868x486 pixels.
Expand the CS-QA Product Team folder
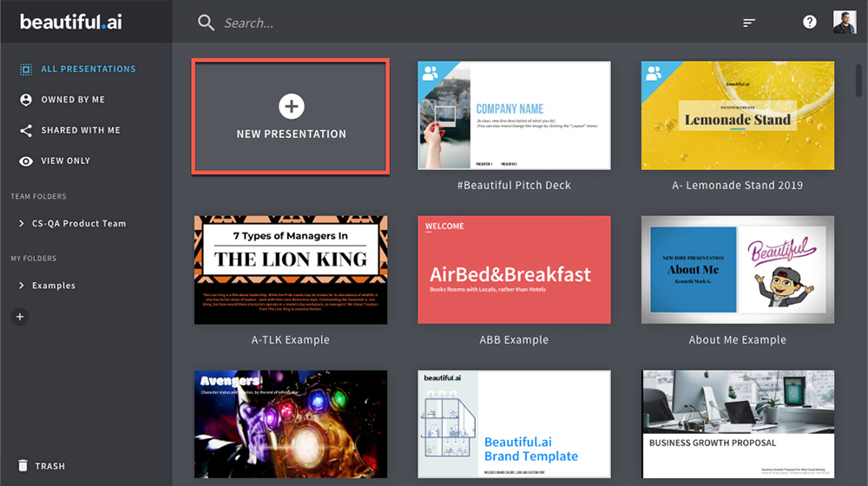pos(22,224)
